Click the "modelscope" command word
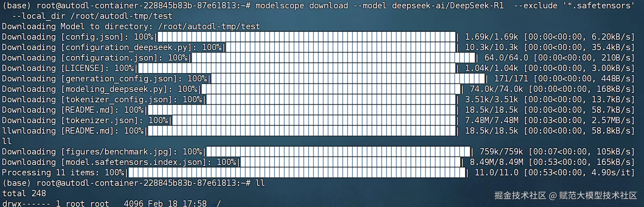 [280, 6]
